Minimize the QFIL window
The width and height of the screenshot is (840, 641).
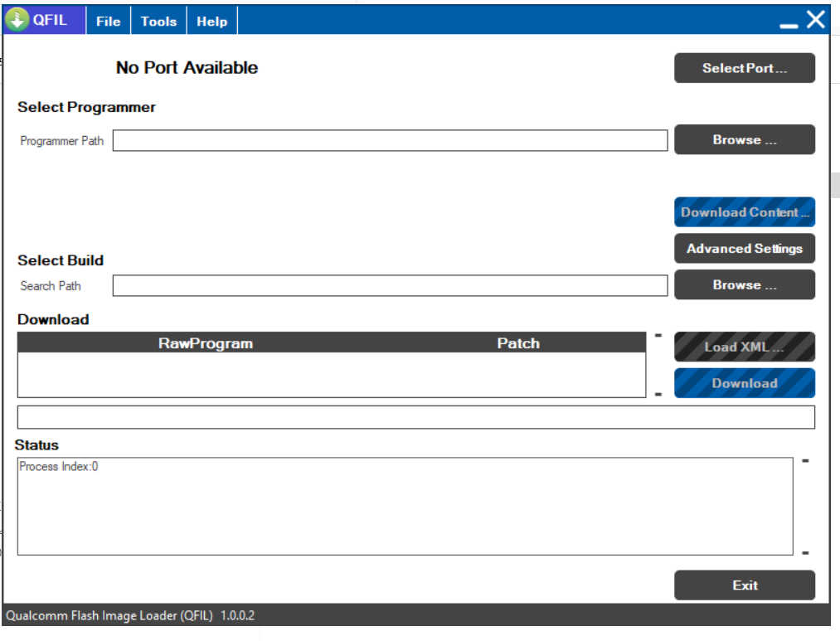click(x=789, y=25)
